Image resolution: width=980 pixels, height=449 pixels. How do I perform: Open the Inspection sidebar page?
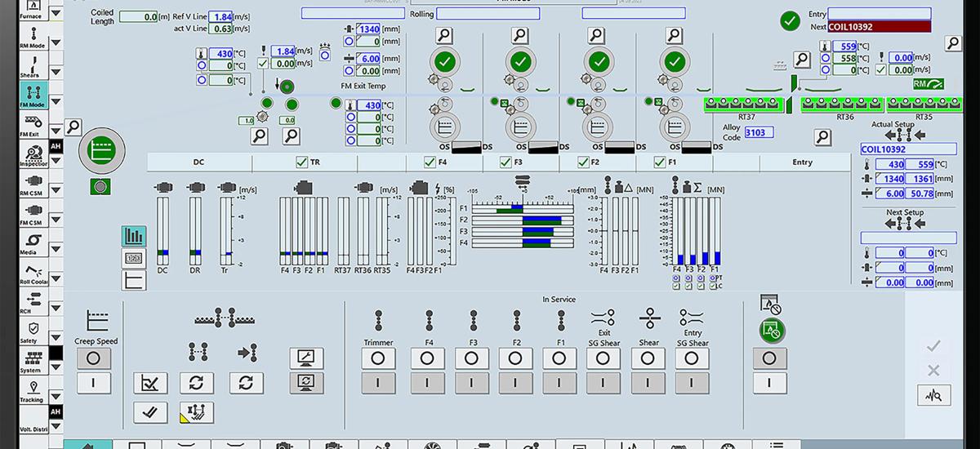(x=33, y=154)
